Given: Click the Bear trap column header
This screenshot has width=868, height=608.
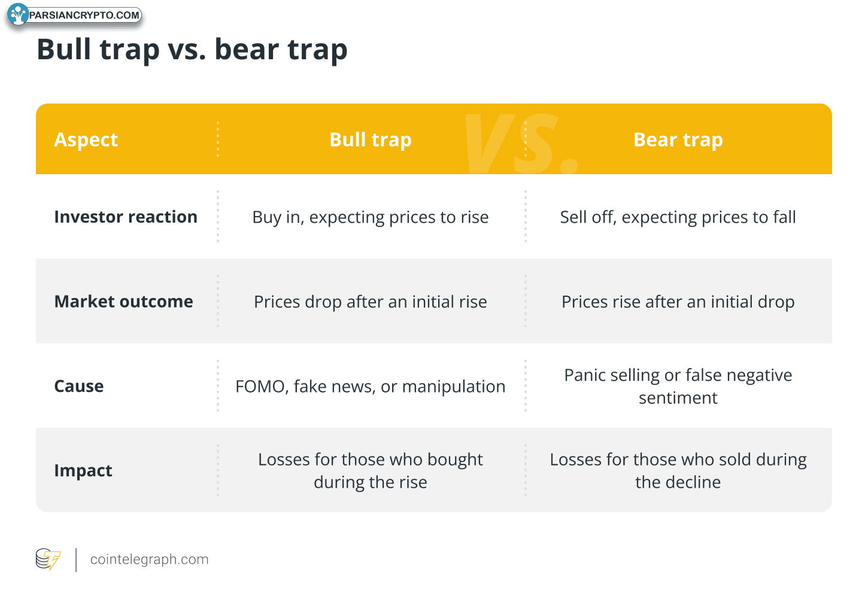Looking at the screenshot, I should tap(678, 139).
